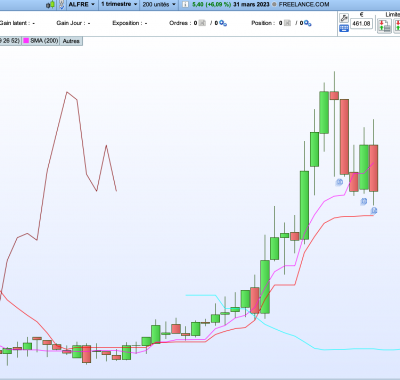Click the first Limite buy/sell order button
Image resolution: width=400 pixels, height=380 pixels.
384,26
